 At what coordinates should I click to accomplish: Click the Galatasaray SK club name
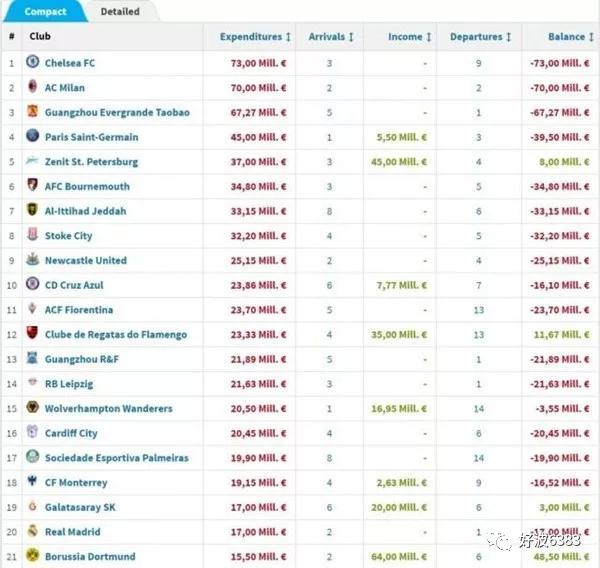[80, 507]
